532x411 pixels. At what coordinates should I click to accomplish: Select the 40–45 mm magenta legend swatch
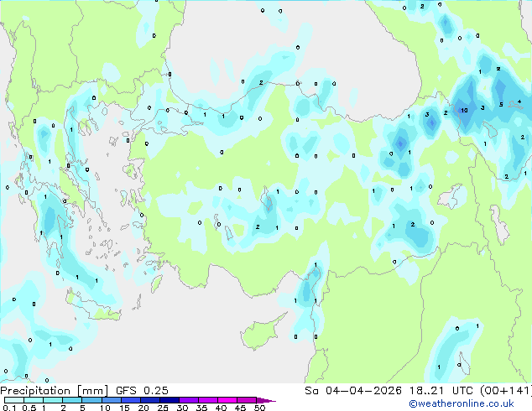[227, 400]
